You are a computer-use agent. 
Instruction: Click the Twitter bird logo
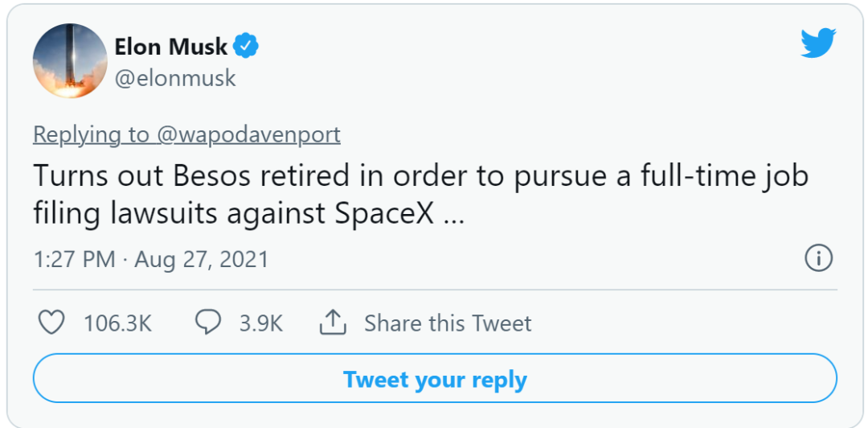818,43
